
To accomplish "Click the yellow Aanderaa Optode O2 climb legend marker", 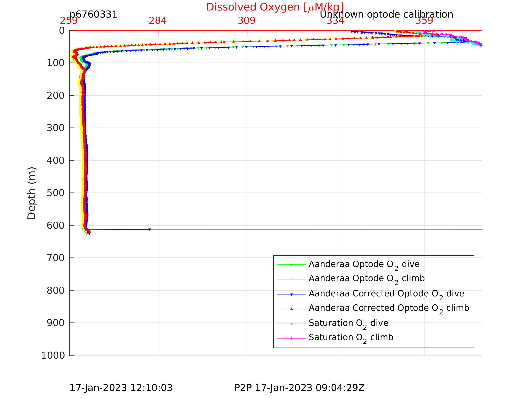I will point(291,279).
